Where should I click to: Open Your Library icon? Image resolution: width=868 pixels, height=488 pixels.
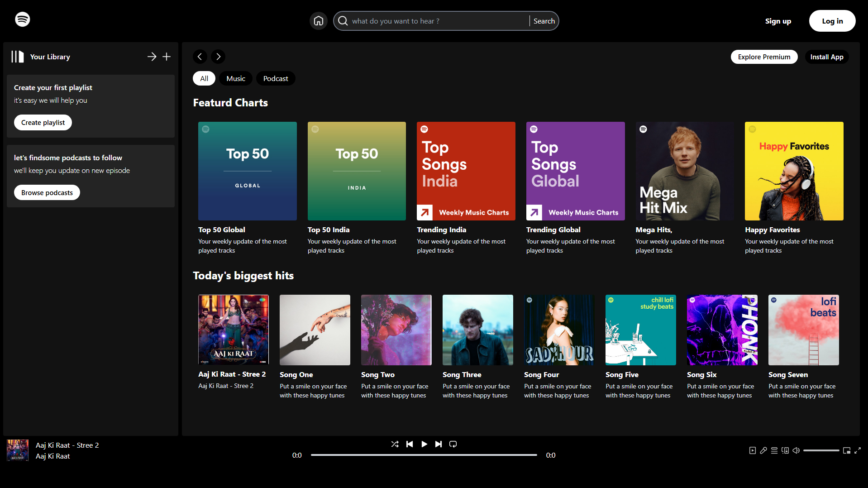(x=18, y=57)
